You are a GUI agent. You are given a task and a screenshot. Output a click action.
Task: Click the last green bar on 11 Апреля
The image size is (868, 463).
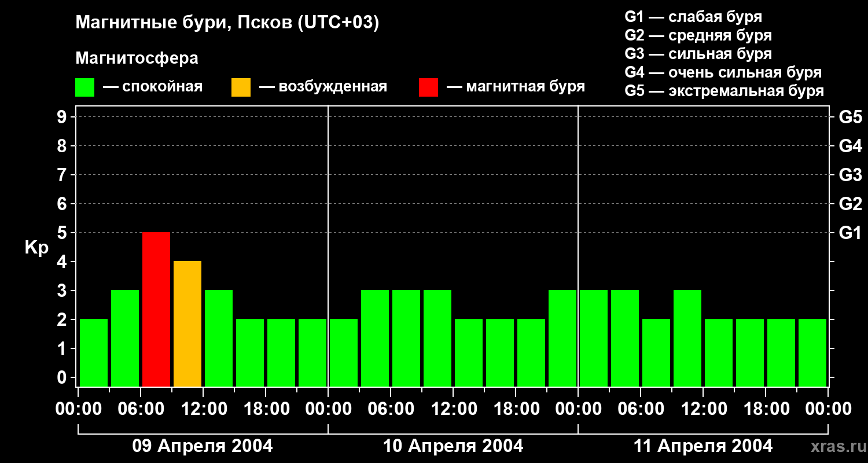coord(812,352)
